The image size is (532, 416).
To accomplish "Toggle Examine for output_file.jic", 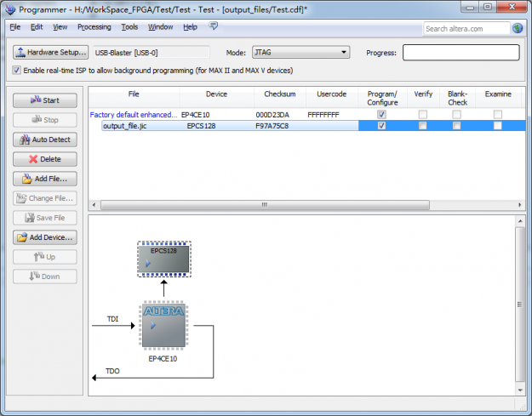I will point(498,126).
